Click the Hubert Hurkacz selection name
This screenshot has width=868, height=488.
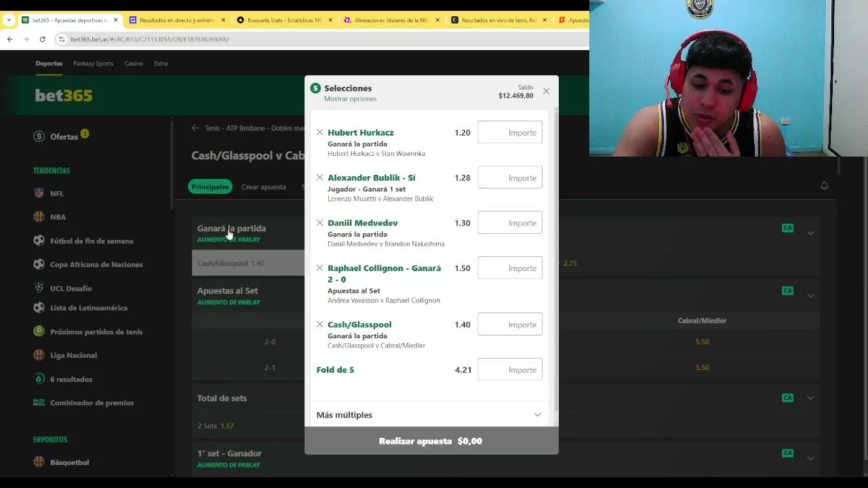(x=361, y=133)
